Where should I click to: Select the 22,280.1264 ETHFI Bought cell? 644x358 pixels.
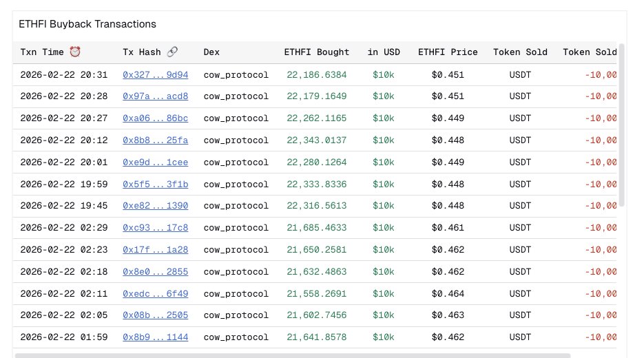[317, 162]
